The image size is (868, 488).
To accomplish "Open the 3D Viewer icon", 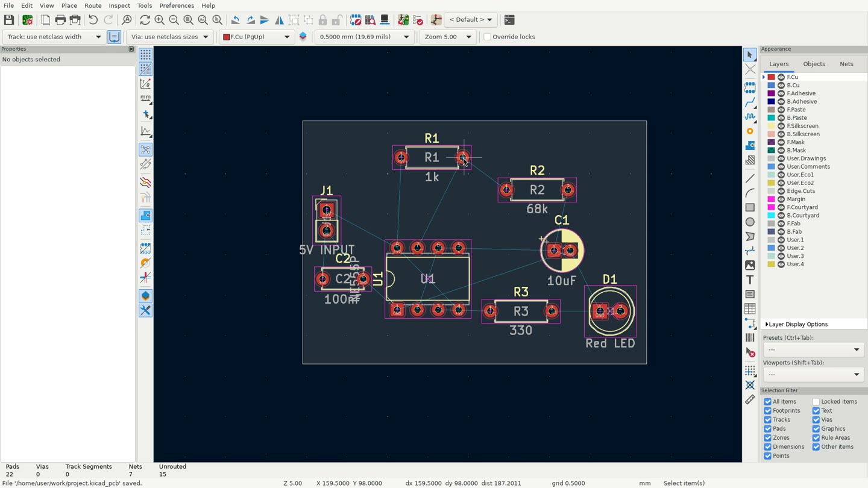I will point(385,20).
